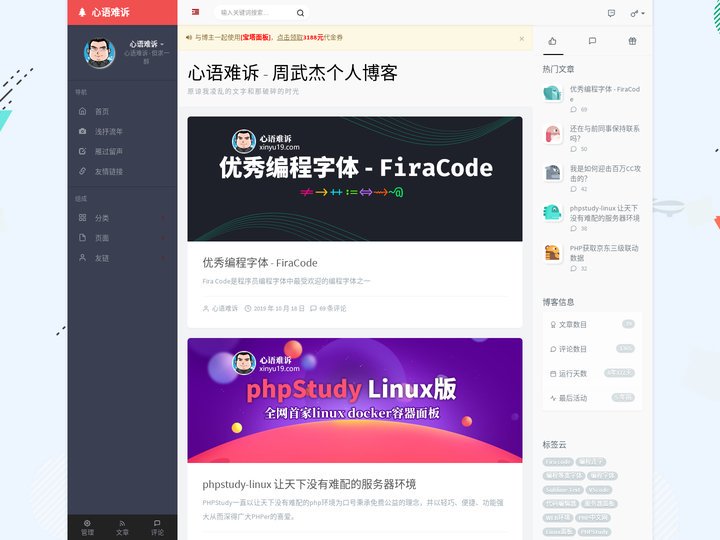Open hot article PHP获取京东三级联动数据
Screen dimensions: 720x540
point(604,253)
